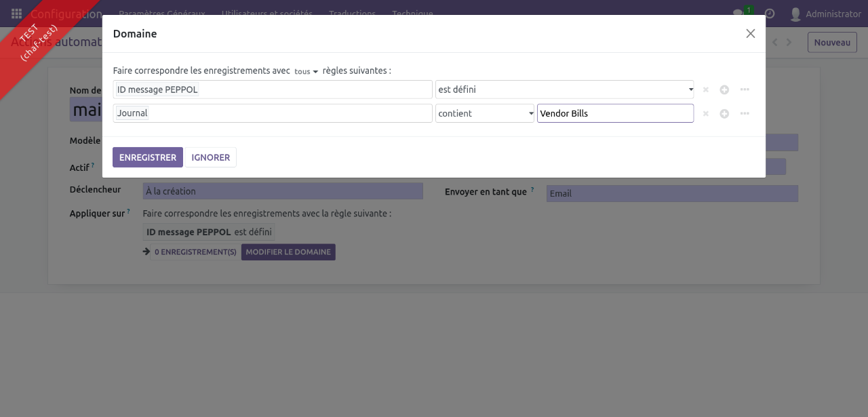Viewport: 868px width, 417px height.
Task: Select the ID message PEPPOL field box
Action: click(273, 90)
